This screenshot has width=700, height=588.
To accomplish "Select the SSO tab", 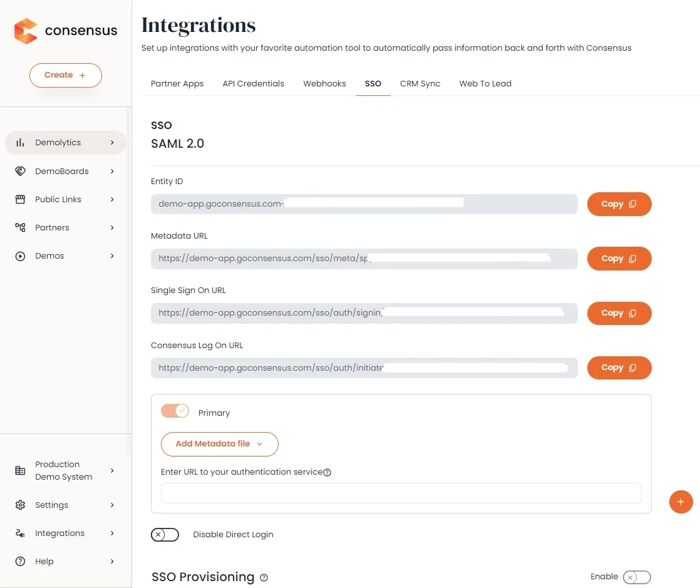I will tap(373, 83).
